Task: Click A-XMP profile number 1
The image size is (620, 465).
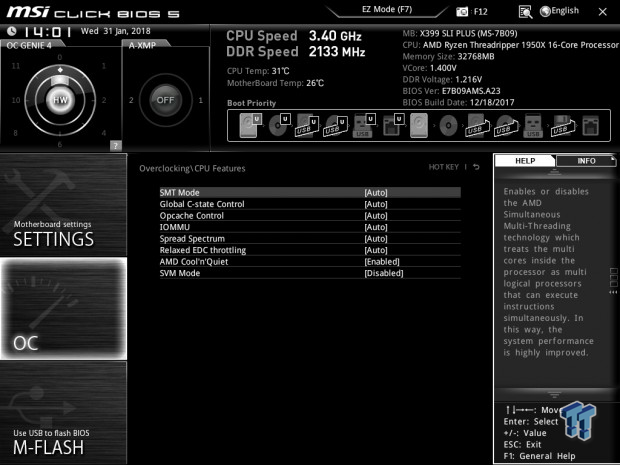Action: click(x=200, y=100)
